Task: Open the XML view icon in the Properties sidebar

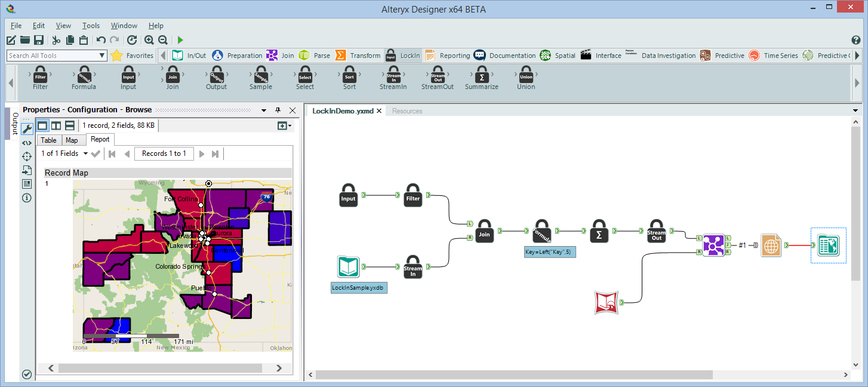Action: [27, 143]
